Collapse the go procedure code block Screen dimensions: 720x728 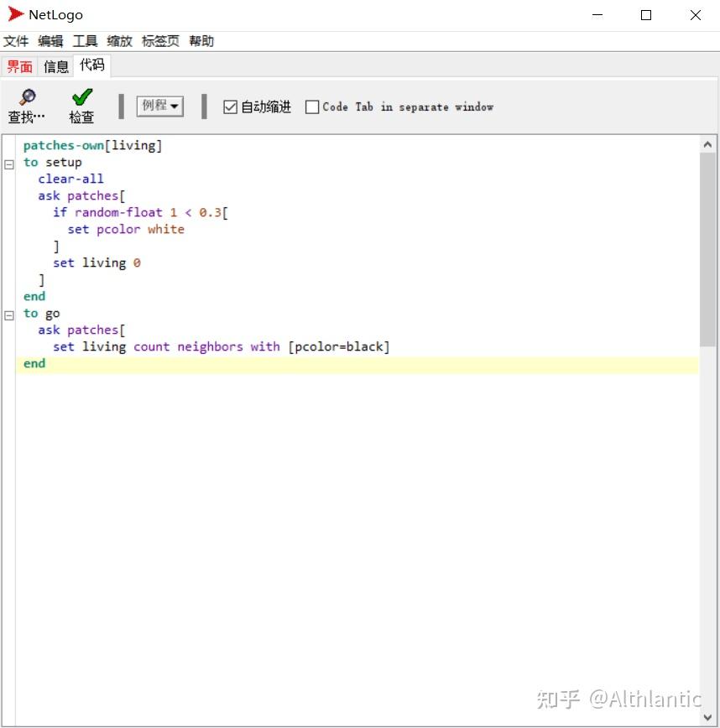[x=8, y=314]
